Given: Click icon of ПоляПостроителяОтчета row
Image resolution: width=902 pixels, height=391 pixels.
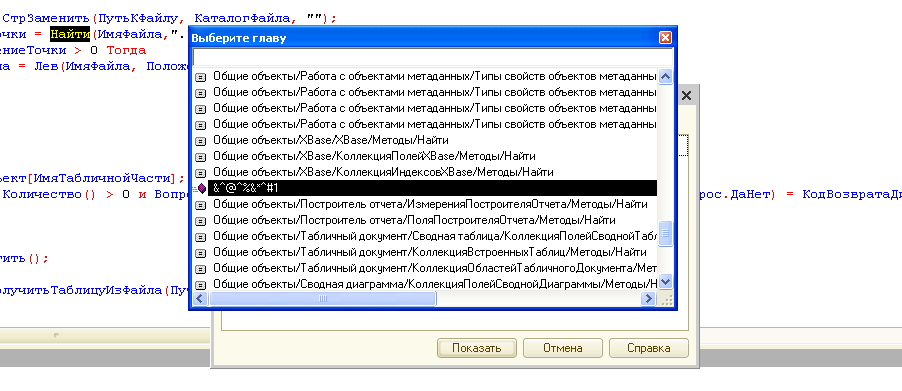Looking at the screenshot, I should [200, 221].
